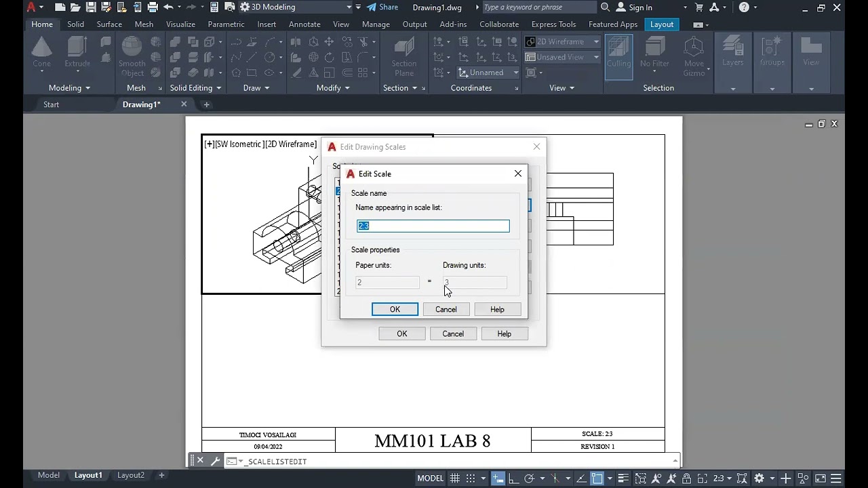Toggle ortho mode in status bar
The height and width of the screenshot is (488, 868).
(x=513, y=478)
